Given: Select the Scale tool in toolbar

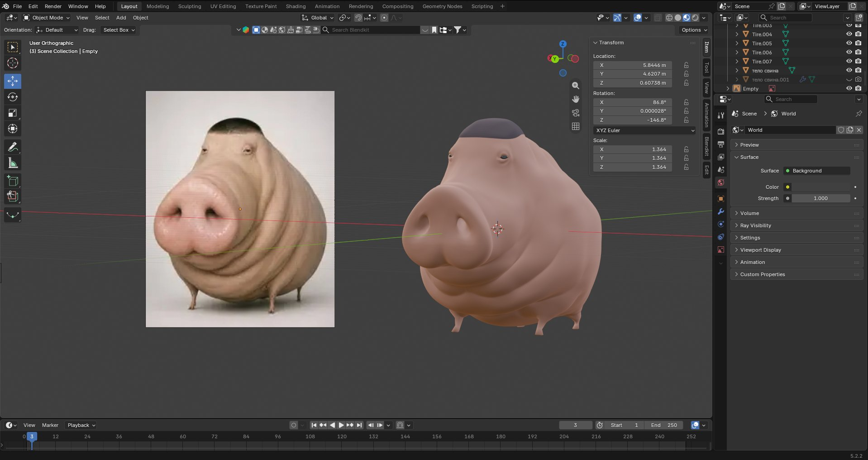Looking at the screenshot, I should pos(13,113).
